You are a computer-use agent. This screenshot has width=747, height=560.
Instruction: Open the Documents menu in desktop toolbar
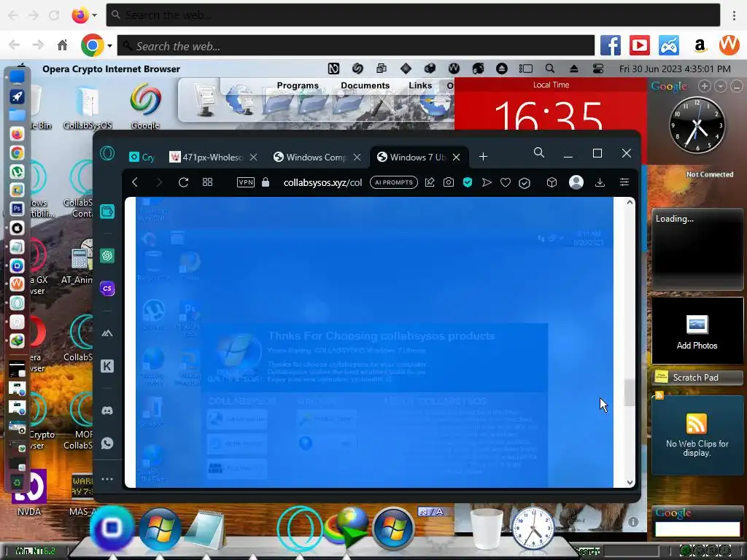pyautogui.click(x=365, y=85)
